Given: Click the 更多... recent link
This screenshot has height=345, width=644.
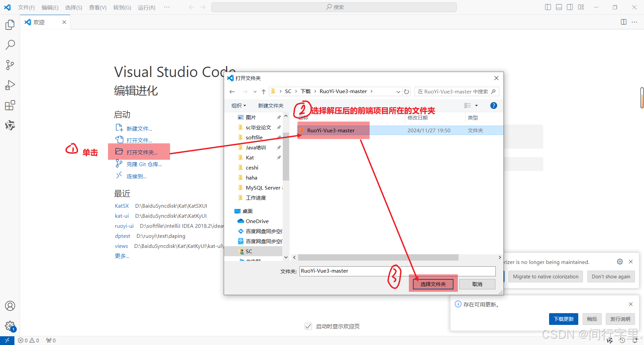Looking at the screenshot, I should point(122,256).
